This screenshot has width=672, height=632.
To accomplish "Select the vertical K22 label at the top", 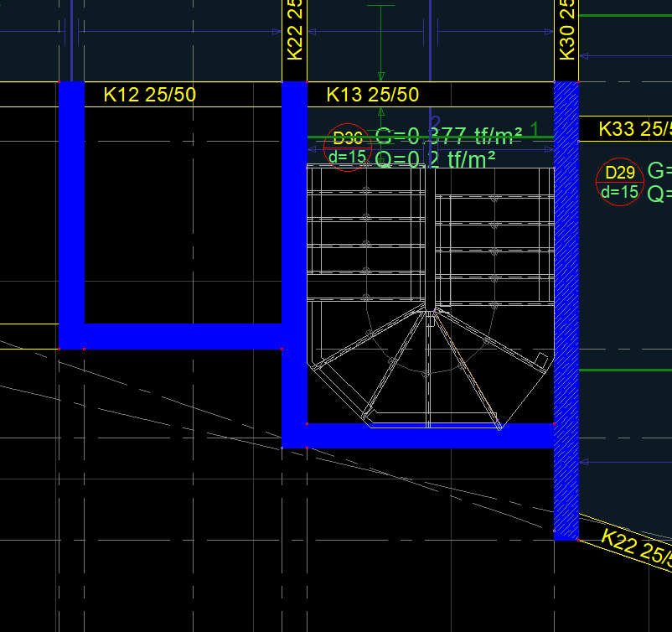I will [295, 30].
